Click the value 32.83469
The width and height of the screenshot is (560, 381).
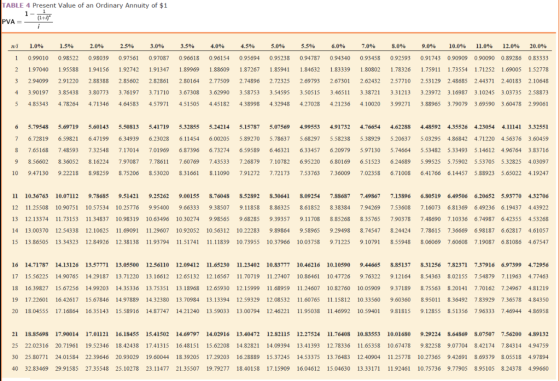(37, 369)
